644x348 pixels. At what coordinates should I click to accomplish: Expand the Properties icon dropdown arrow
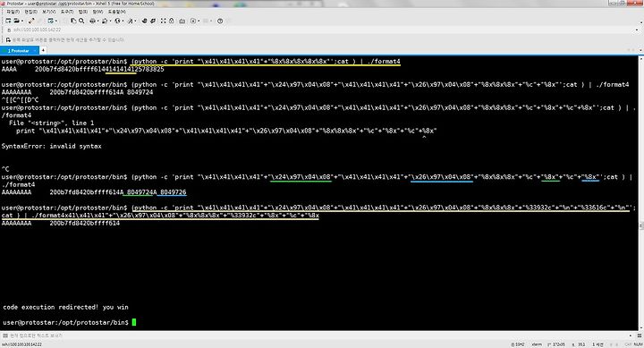click(55, 21)
